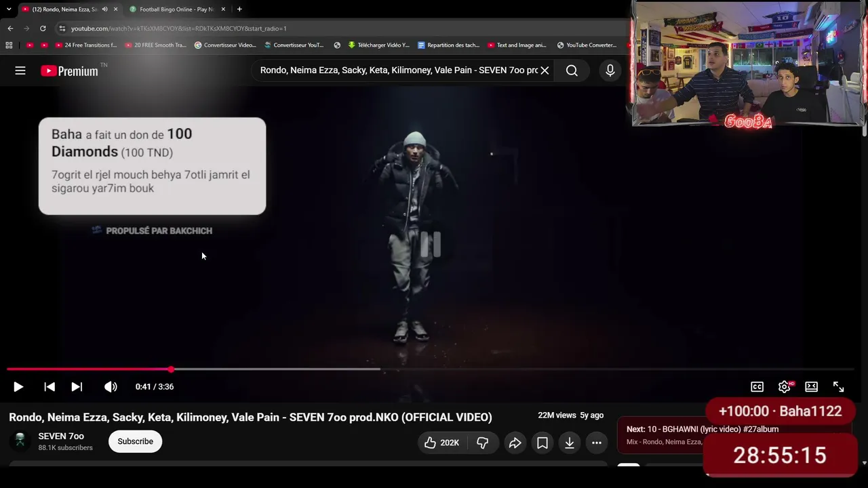Focus the address bar URL
Screen dimensions: 868x488
pos(179,28)
